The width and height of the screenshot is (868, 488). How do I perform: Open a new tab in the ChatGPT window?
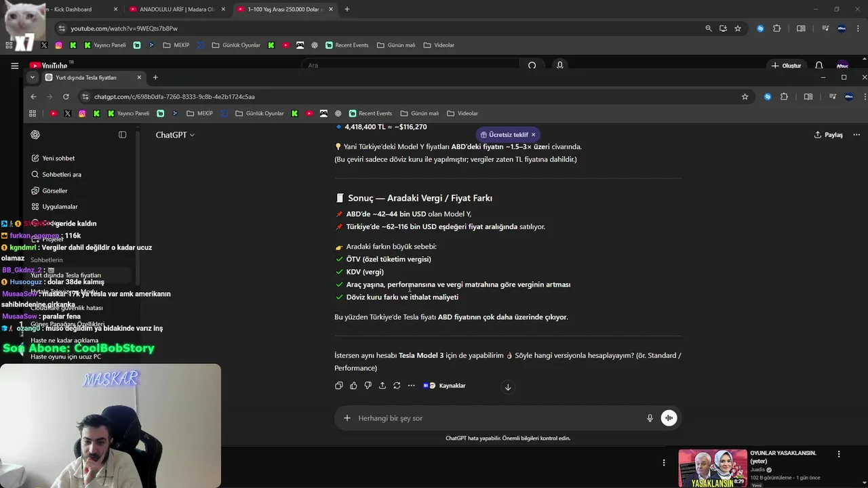tap(155, 77)
